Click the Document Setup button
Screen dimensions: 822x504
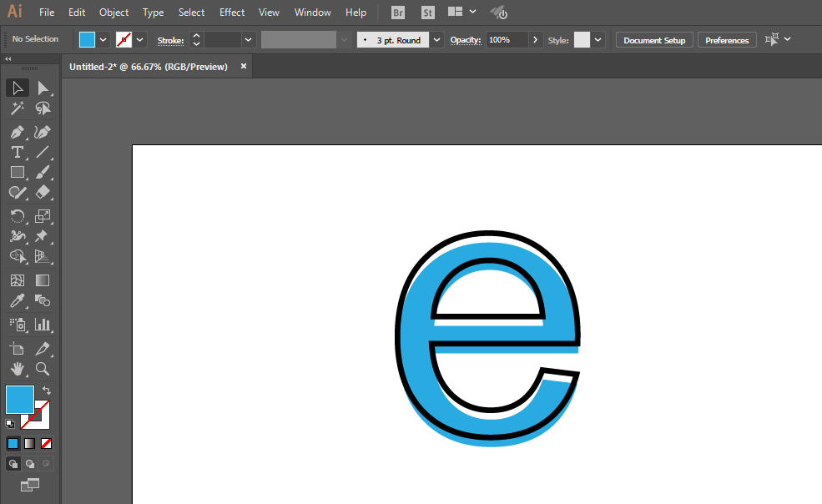654,40
